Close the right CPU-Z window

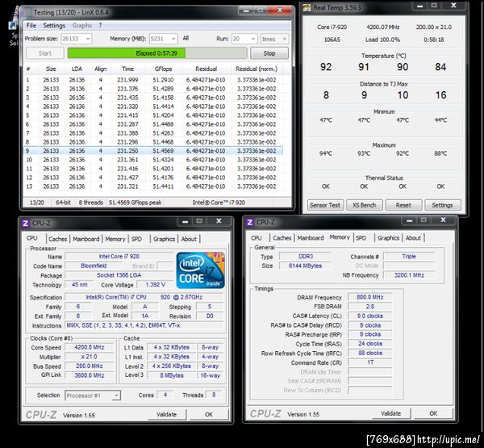click(443, 220)
